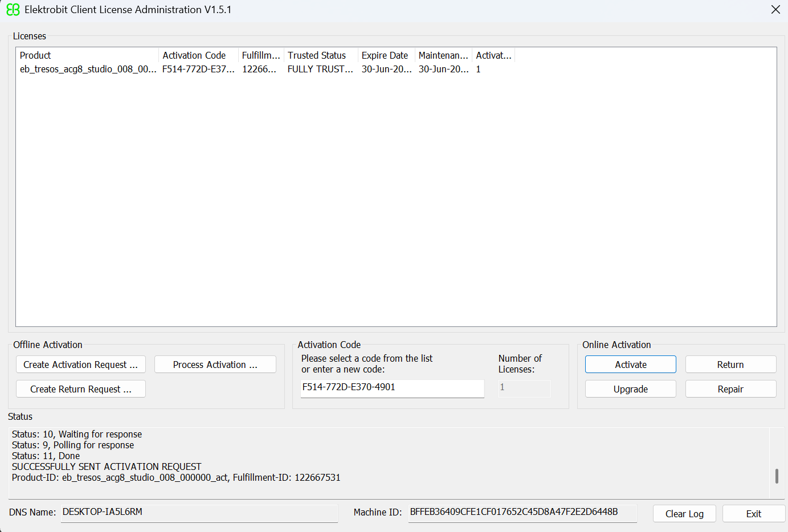Open Create Return Request dialog

[81, 389]
